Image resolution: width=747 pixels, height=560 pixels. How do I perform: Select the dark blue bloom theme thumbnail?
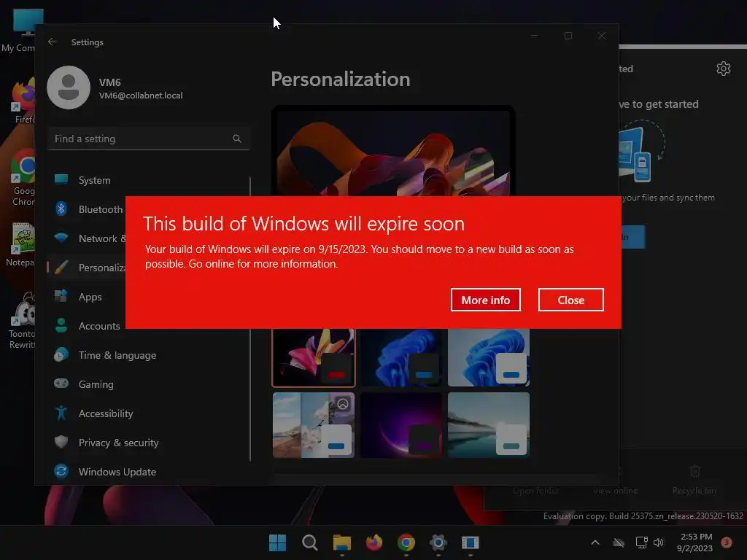[401, 357]
